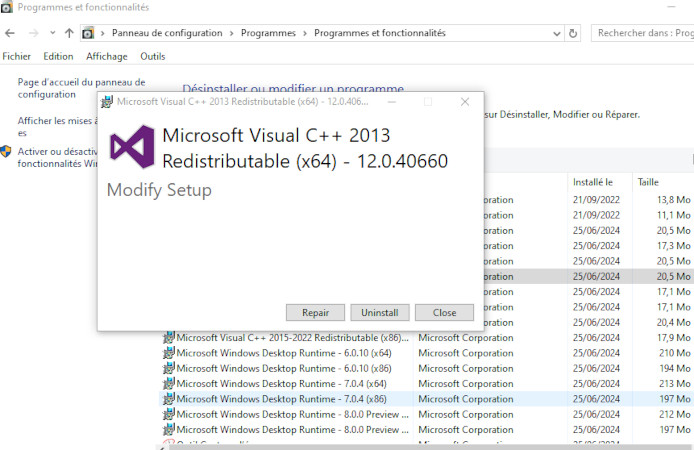Open the Edition menu
The height and width of the screenshot is (450, 694).
tap(58, 56)
